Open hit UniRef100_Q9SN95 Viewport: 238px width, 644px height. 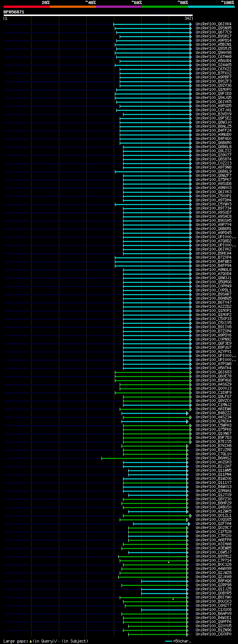pyautogui.click(x=213, y=28)
